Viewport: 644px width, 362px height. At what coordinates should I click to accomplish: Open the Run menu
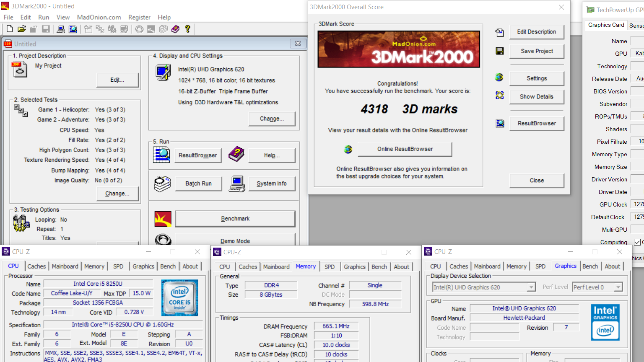(44, 17)
